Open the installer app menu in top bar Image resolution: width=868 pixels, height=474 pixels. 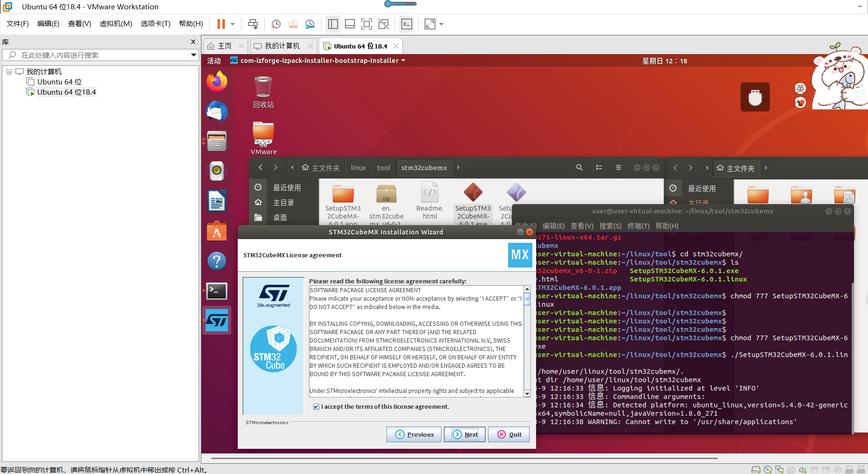point(318,61)
